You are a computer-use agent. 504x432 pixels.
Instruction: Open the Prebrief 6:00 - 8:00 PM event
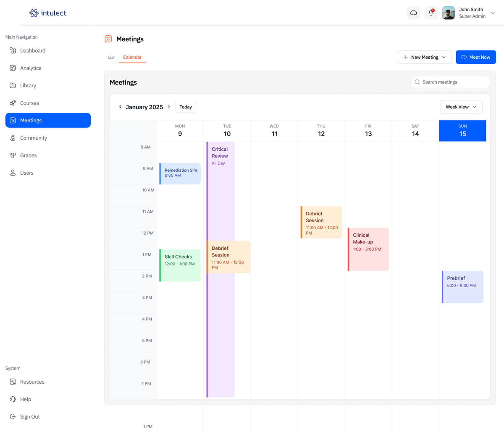click(462, 287)
